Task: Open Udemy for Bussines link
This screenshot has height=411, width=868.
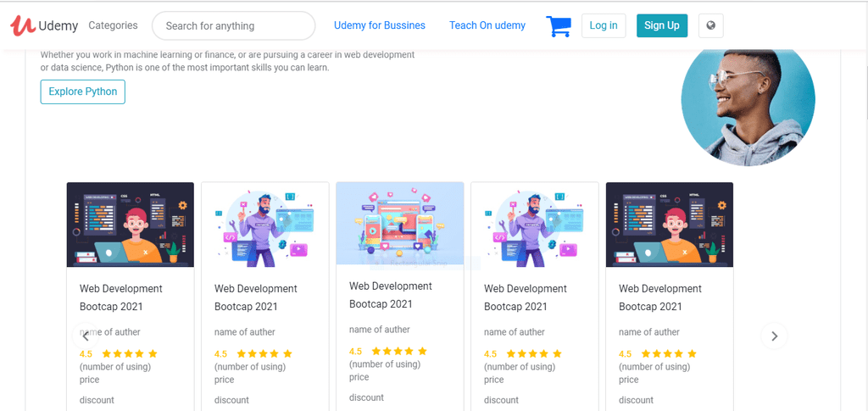Action: (x=380, y=25)
